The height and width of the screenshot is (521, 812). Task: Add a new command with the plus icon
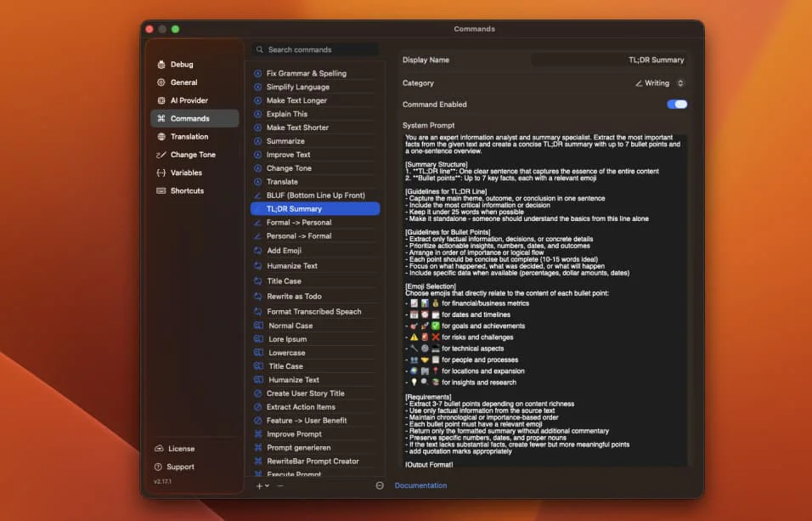[x=258, y=485]
